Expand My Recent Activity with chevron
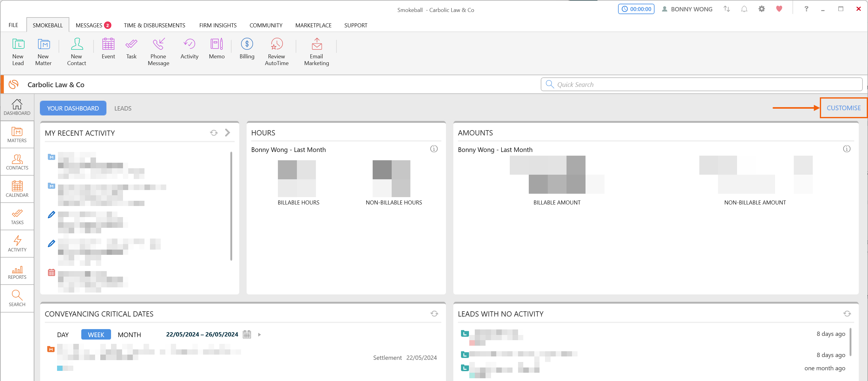Image resolution: width=868 pixels, height=381 pixels. coord(228,133)
